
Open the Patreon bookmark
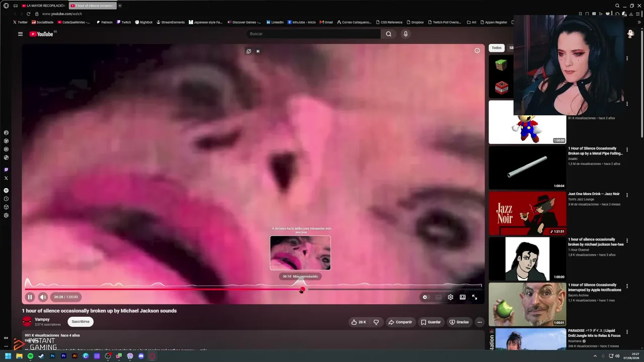click(x=104, y=22)
